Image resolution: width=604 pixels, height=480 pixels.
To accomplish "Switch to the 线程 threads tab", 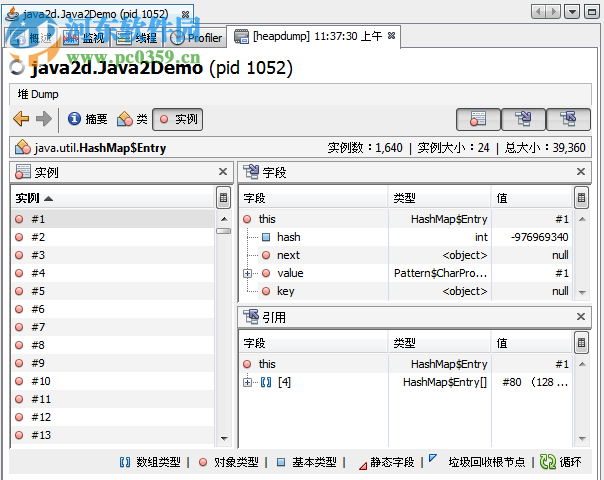I will (137, 38).
